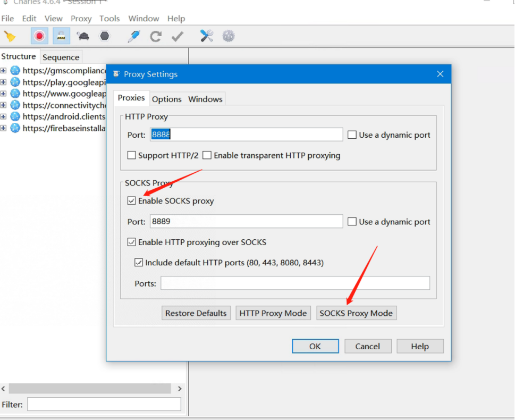Screen dimensions: 515x420
Task: Click the SOCKS Proxy port field
Action: (x=246, y=222)
